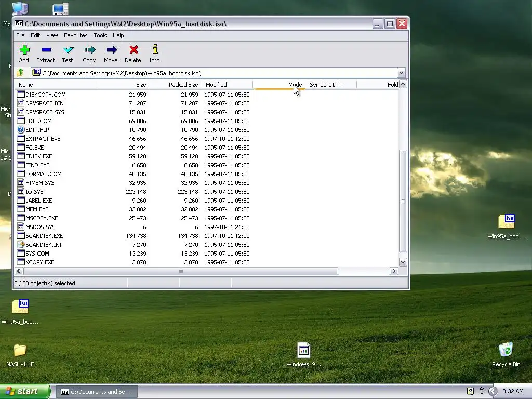Screen dimensions: 532x399
Task: Select the FORMAT.COM file name
Action: pos(44,174)
